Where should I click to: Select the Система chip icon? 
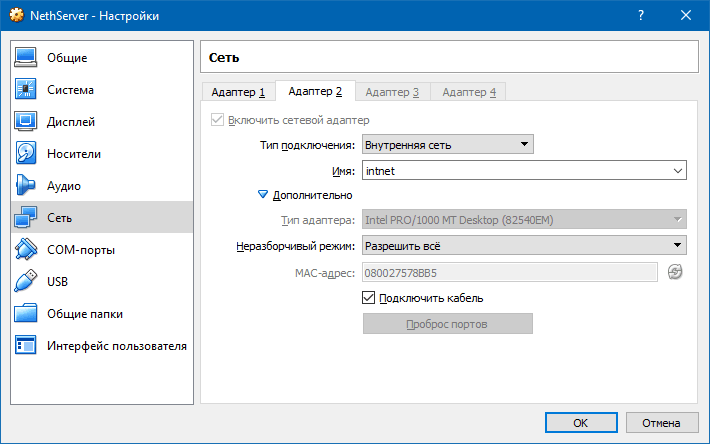click(26, 90)
